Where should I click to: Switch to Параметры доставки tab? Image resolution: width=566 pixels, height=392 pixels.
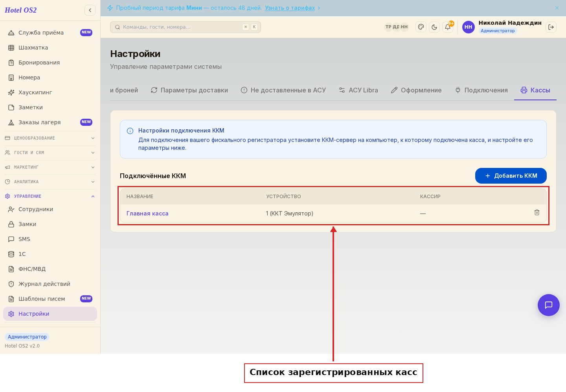(x=189, y=90)
